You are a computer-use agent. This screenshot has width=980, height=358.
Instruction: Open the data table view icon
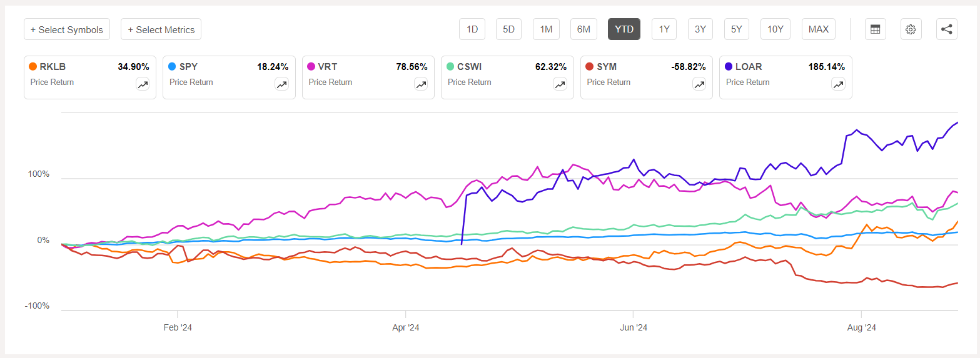click(x=875, y=29)
